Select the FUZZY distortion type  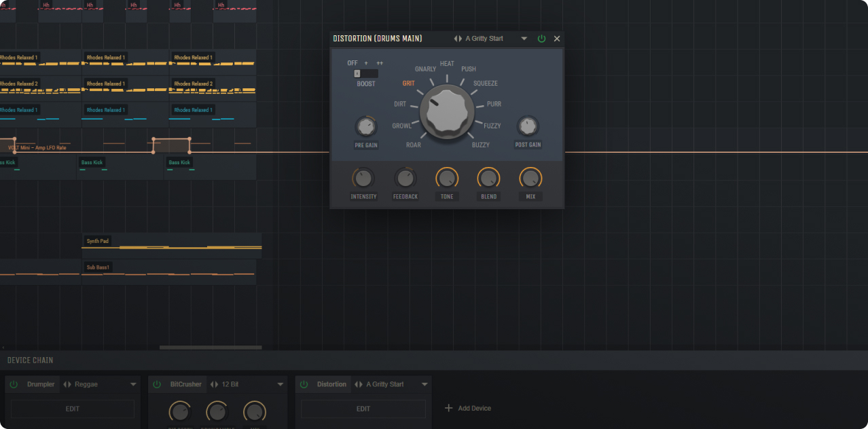tap(492, 126)
